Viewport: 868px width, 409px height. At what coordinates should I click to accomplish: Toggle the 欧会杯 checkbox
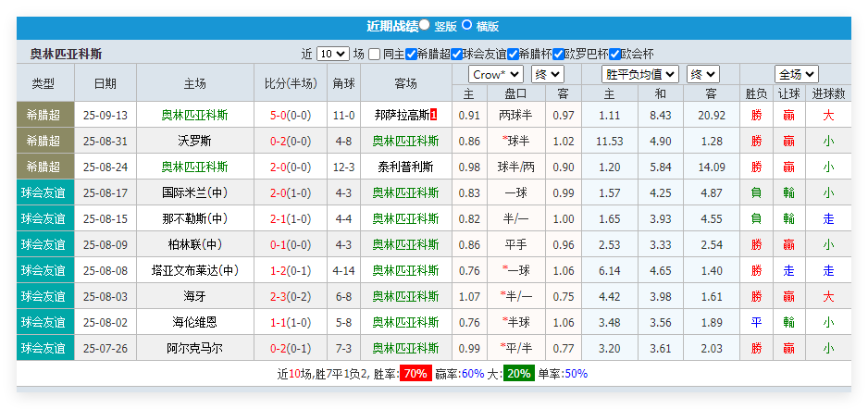click(614, 55)
